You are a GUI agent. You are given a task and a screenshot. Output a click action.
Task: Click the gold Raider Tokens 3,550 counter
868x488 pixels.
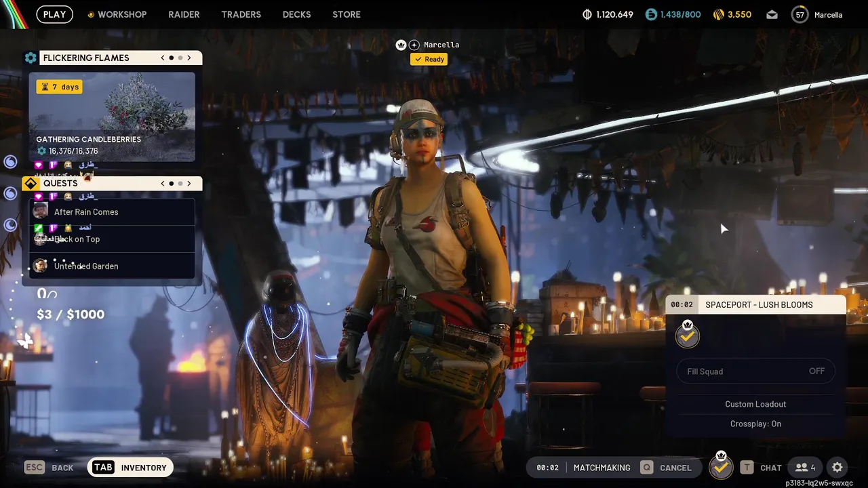click(x=732, y=14)
